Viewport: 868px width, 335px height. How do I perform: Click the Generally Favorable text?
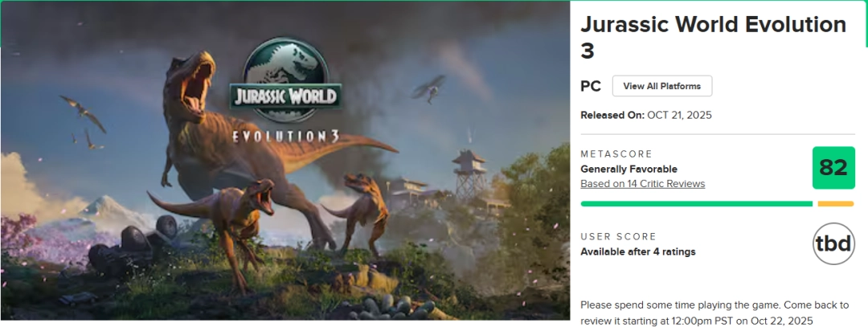pos(628,170)
